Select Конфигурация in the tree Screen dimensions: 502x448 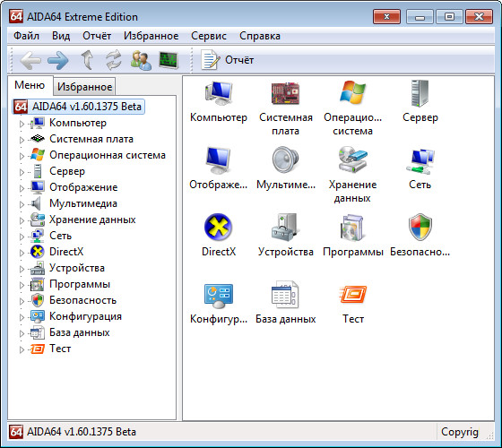[x=85, y=316]
